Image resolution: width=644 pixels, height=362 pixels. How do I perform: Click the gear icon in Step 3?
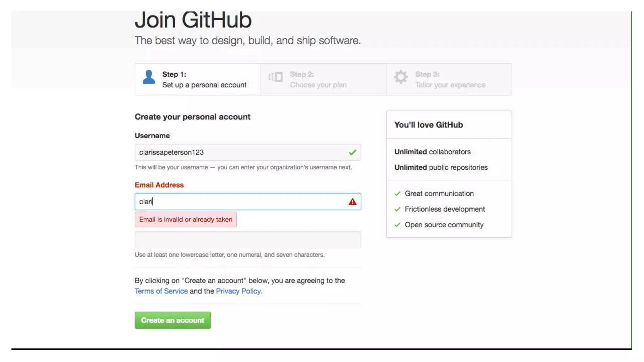click(401, 77)
